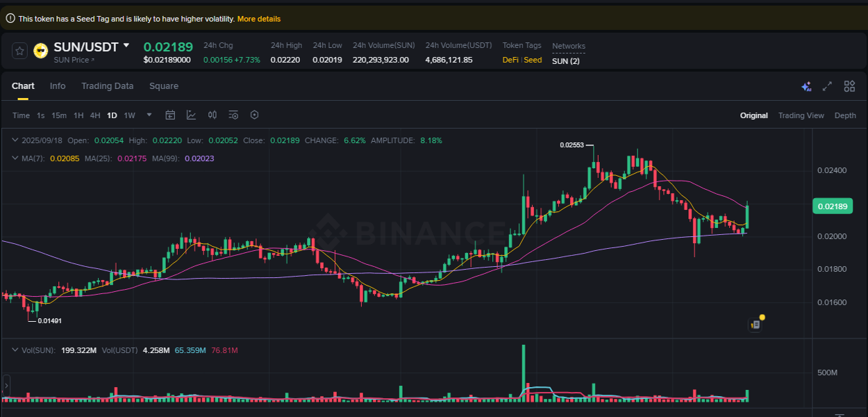Collapse the OHLC info row
The height and width of the screenshot is (417, 868).
tap(14, 140)
